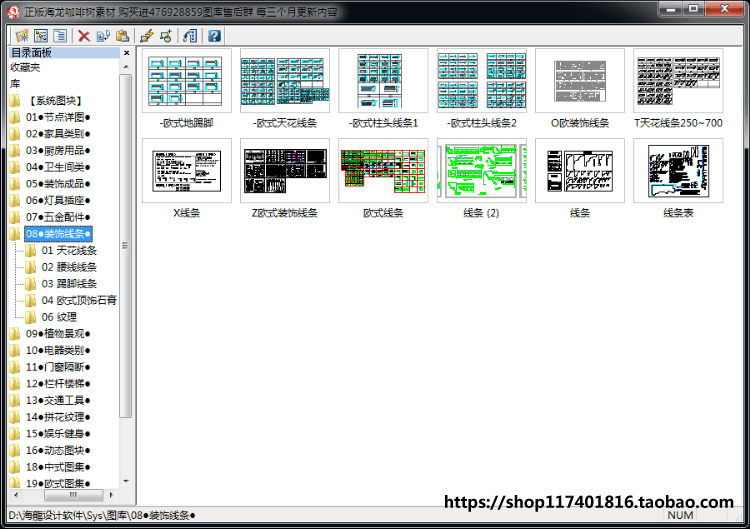750x529 pixels.
Task: Click the red X delete icon
Action: click(84, 36)
